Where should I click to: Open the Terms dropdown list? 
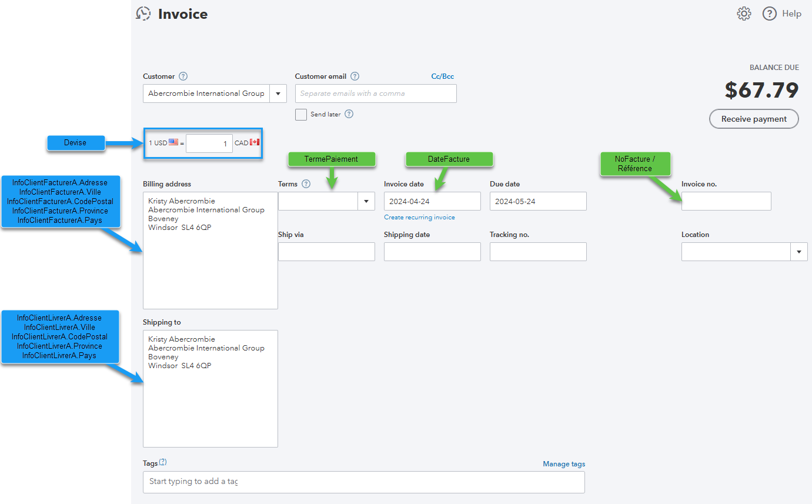coord(366,201)
